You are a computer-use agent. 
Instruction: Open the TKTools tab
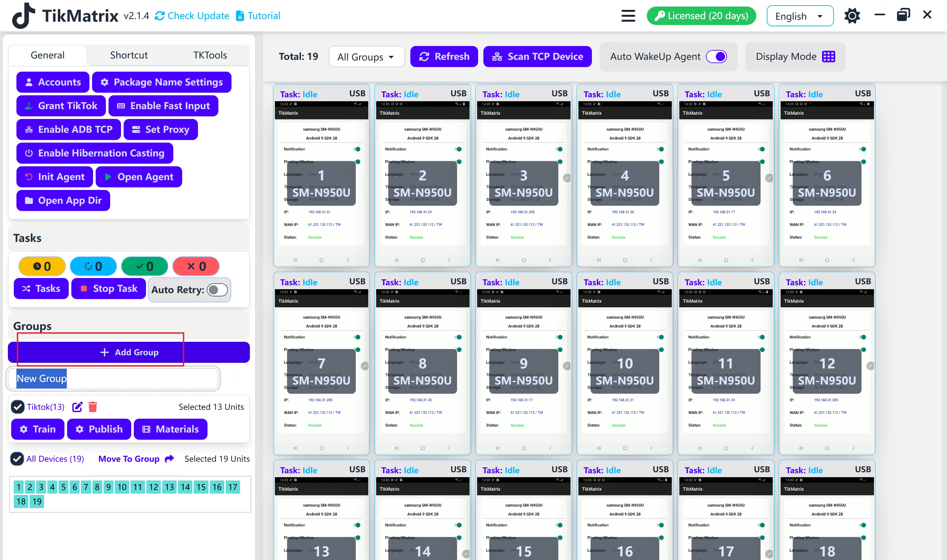[x=210, y=55]
